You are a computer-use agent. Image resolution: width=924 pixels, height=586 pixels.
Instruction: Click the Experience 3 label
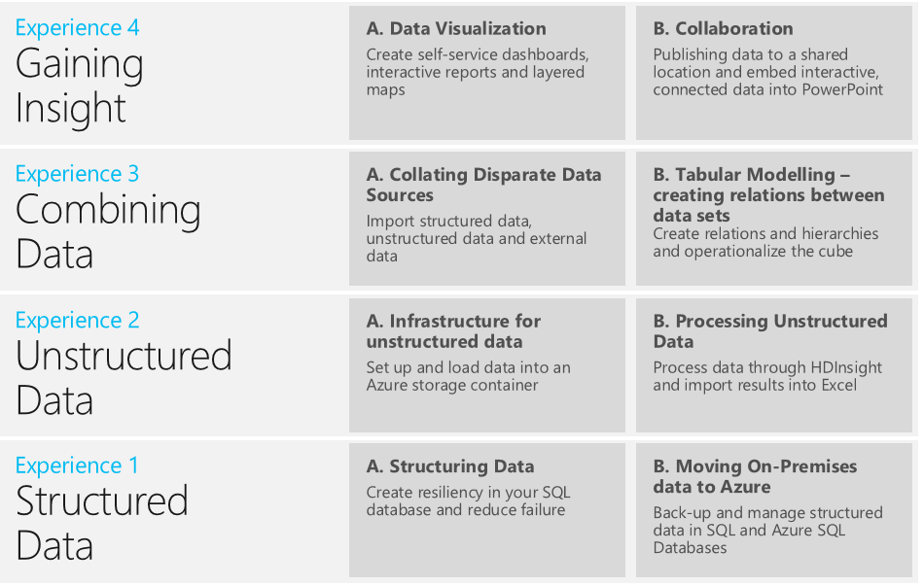tap(77, 174)
